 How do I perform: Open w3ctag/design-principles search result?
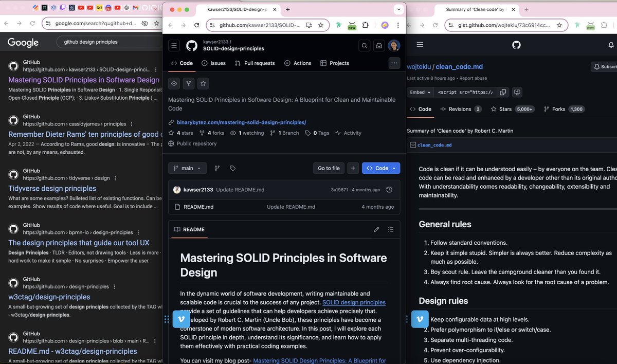pos(49,297)
